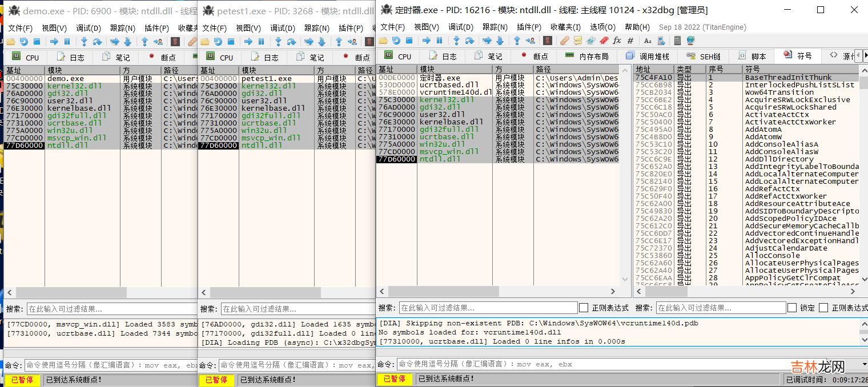Select the AllocConsole symbol row

765,256
